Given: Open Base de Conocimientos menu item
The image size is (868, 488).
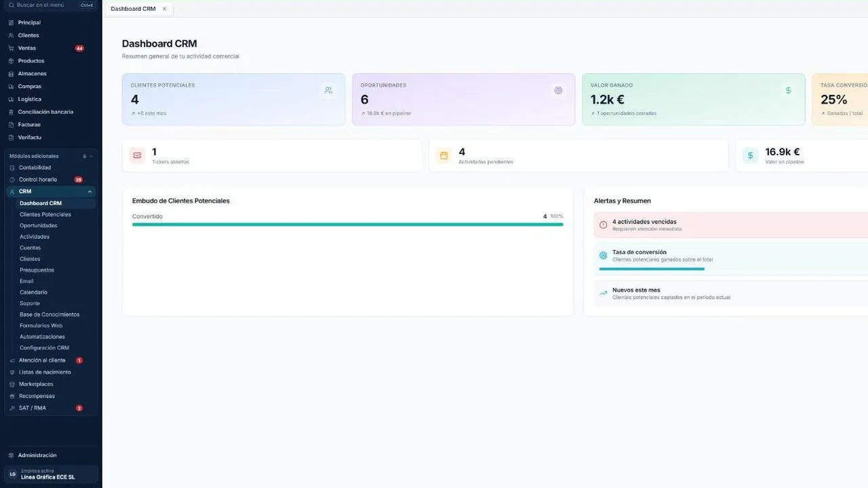Looking at the screenshot, I should tap(50, 314).
